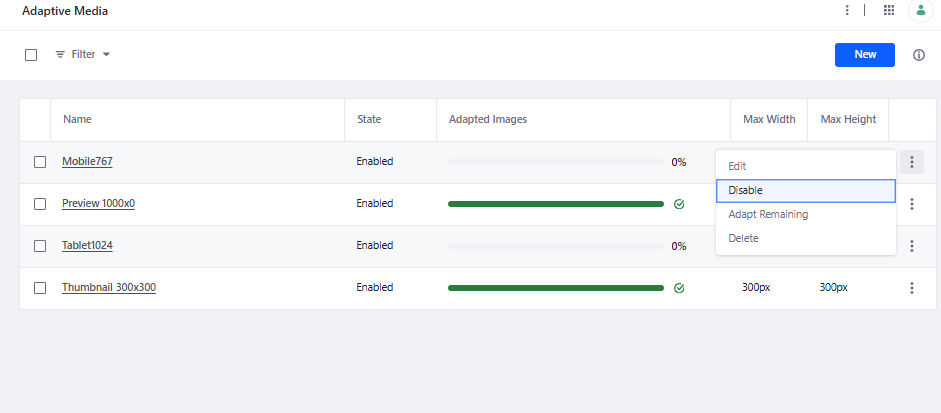Click the Thumbnail 300x300 progress bar
The width and height of the screenshot is (941, 413).
point(555,288)
